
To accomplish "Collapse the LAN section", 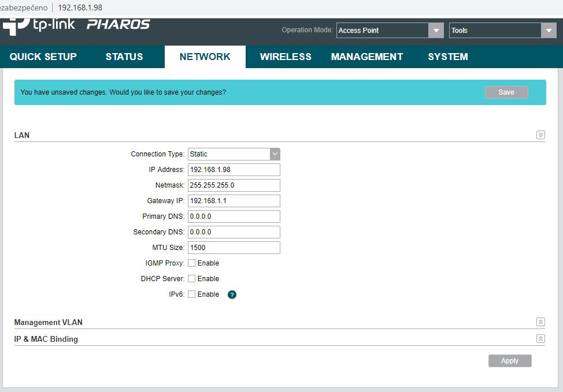I will [540, 135].
